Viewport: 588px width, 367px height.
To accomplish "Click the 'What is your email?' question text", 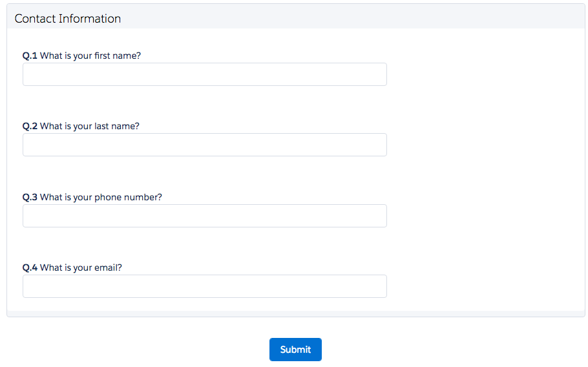I will [81, 267].
